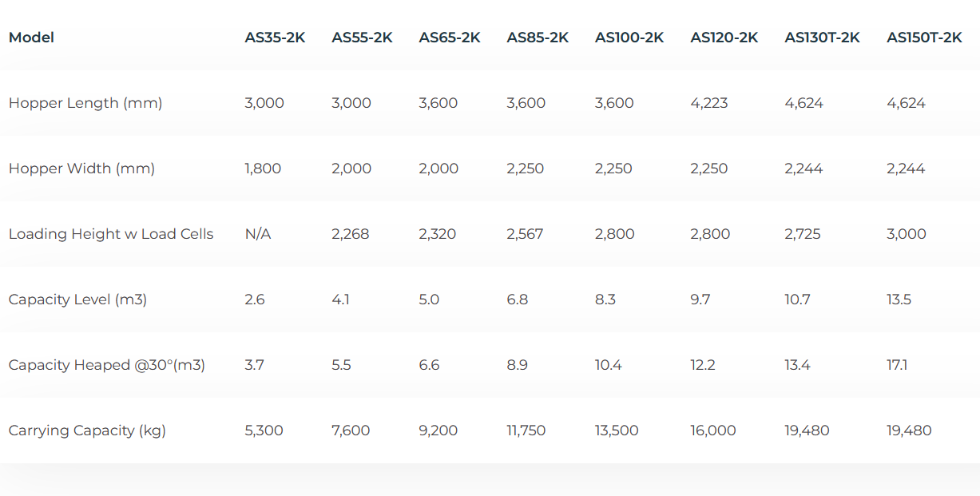Click the 1,800 hopper width value
Screen dimensions: 980x496
(x=264, y=169)
